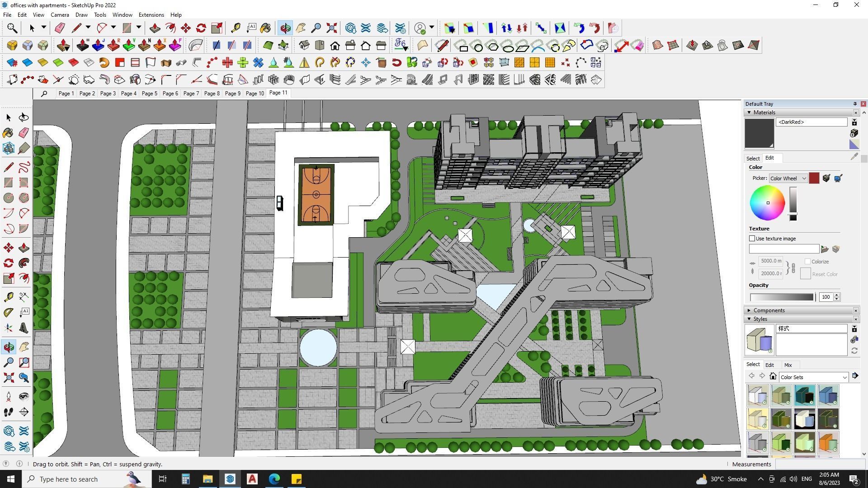Choose the Look Around eye tool

(24, 397)
